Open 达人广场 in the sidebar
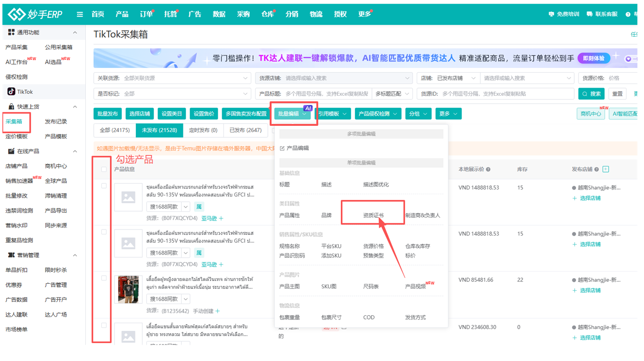The height and width of the screenshot is (361, 644). (x=56, y=315)
